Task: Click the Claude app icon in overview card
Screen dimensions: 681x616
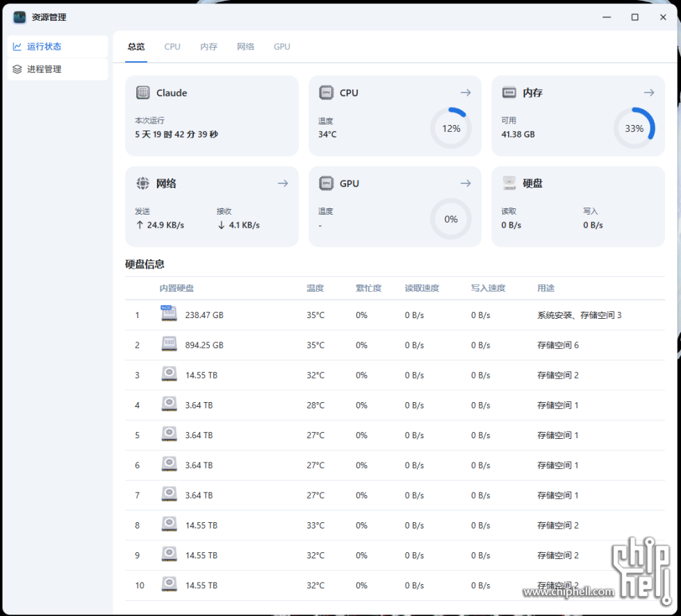Action: tap(143, 92)
